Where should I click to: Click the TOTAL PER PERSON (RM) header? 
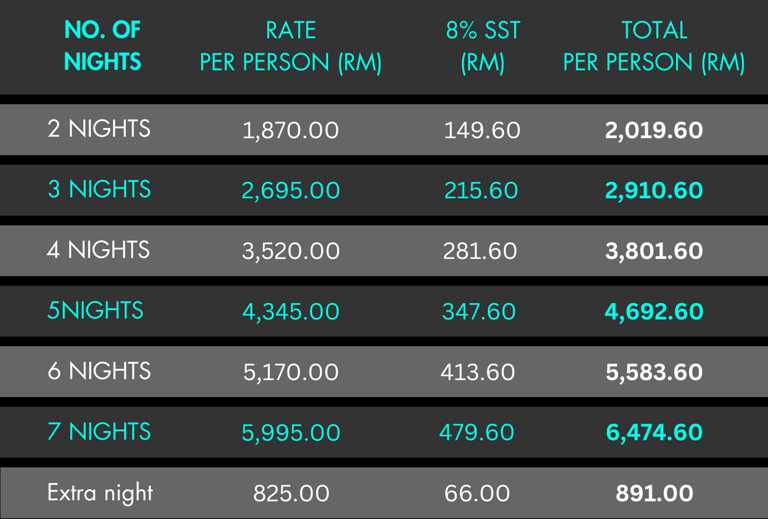click(654, 46)
